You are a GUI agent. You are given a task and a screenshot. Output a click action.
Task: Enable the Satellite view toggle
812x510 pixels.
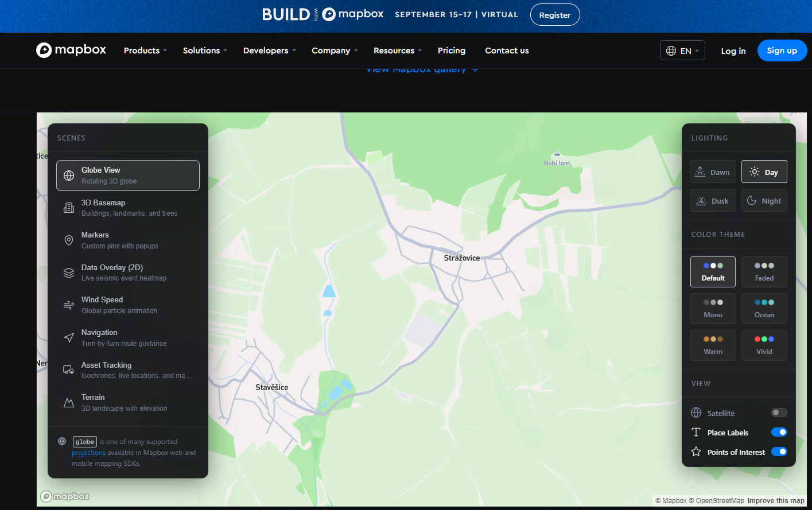tap(779, 412)
